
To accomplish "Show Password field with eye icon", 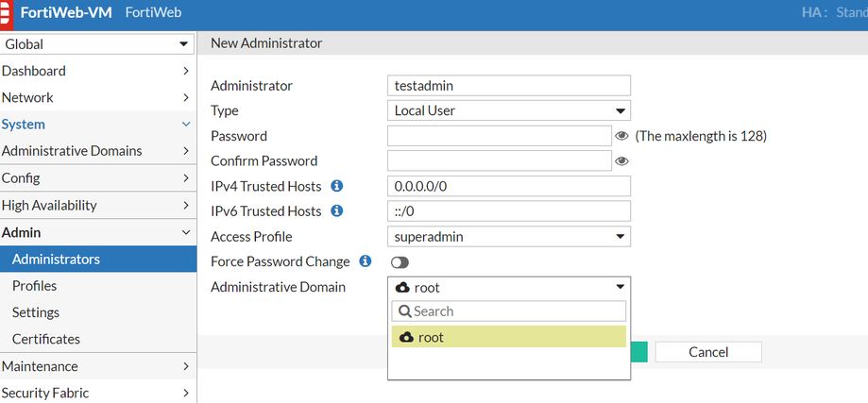I will (x=621, y=136).
